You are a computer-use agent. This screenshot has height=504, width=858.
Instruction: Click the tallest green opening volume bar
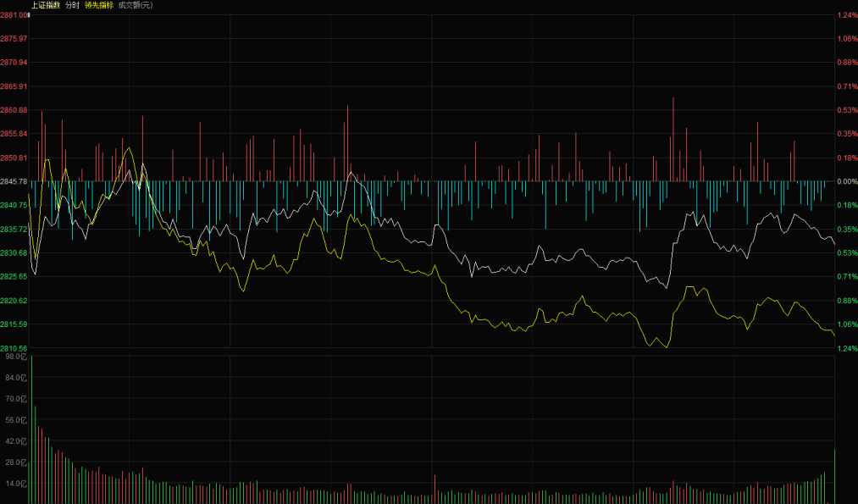(31, 429)
